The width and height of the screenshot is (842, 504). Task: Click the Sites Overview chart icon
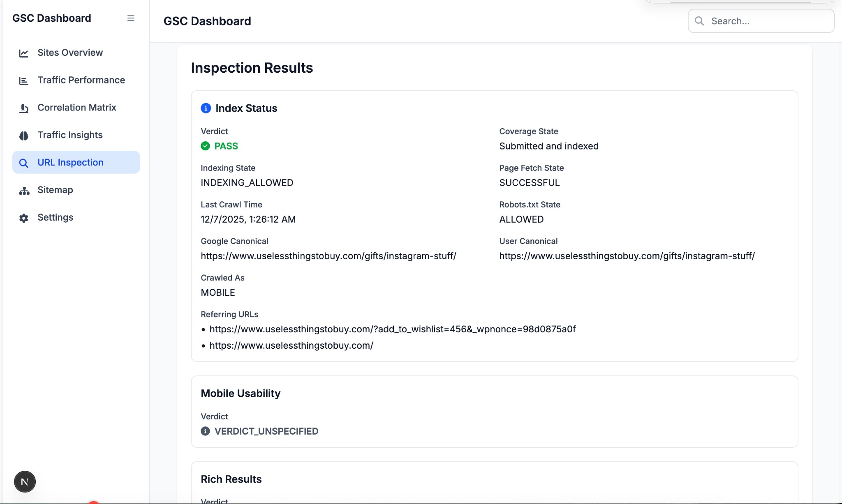click(x=24, y=53)
